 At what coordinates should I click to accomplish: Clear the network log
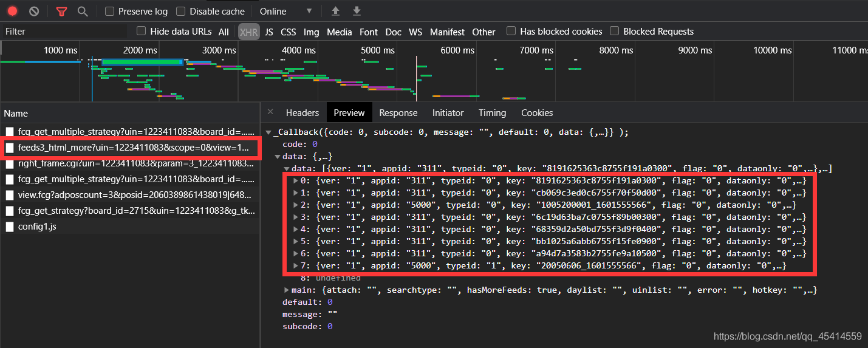[x=34, y=11]
